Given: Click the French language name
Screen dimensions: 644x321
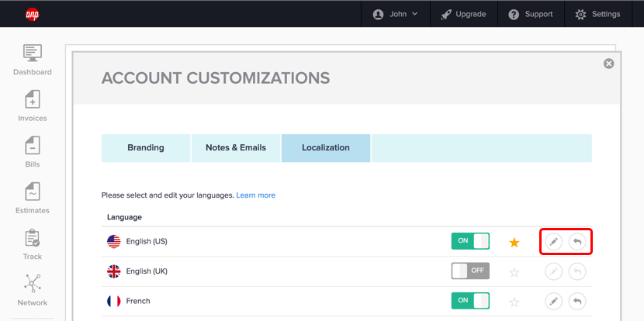Looking at the screenshot, I should [x=138, y=301].
